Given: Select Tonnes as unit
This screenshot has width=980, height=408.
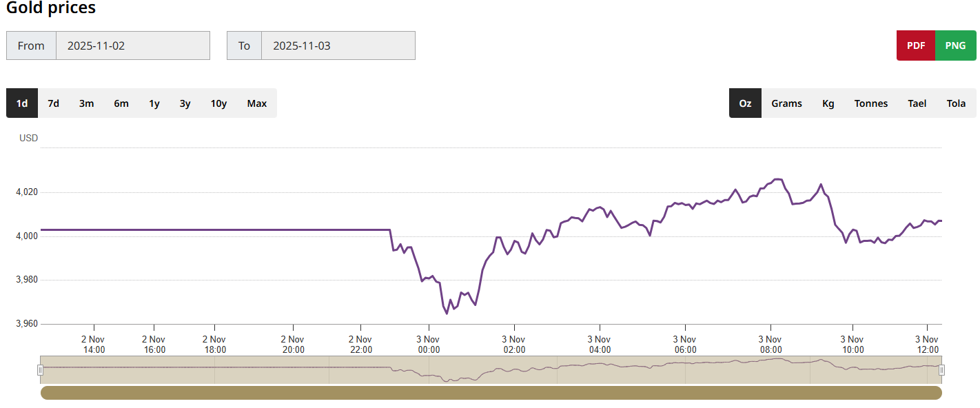Looking at the screenshot, I should pyautogui.click(x=871, y=103).
